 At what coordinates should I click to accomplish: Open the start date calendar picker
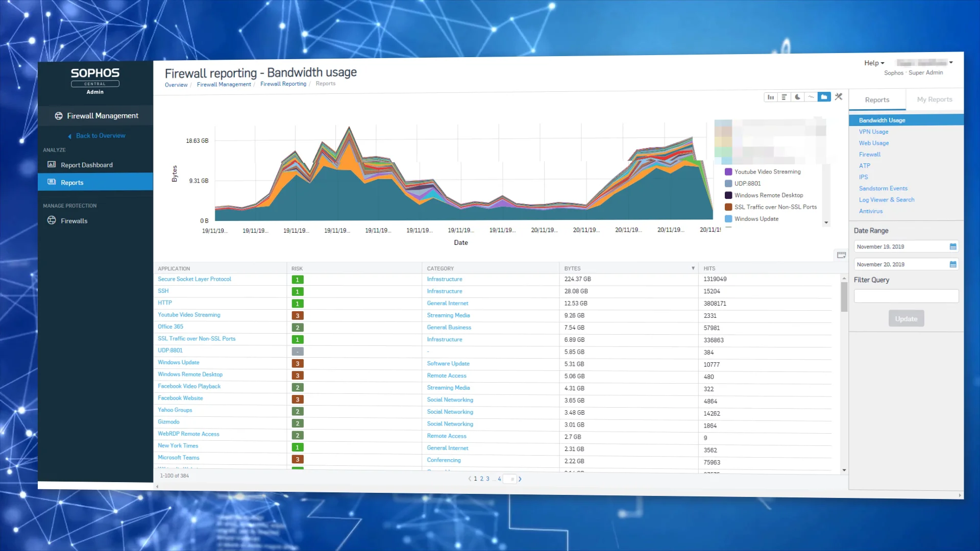pyautogui.click(x=952, y=246)
